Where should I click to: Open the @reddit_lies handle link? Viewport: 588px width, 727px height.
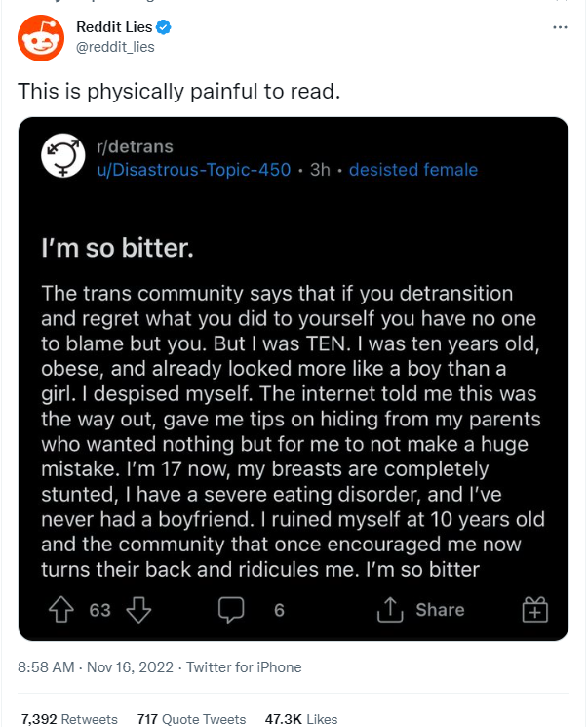pyautogui.click(x=115, y=46)
